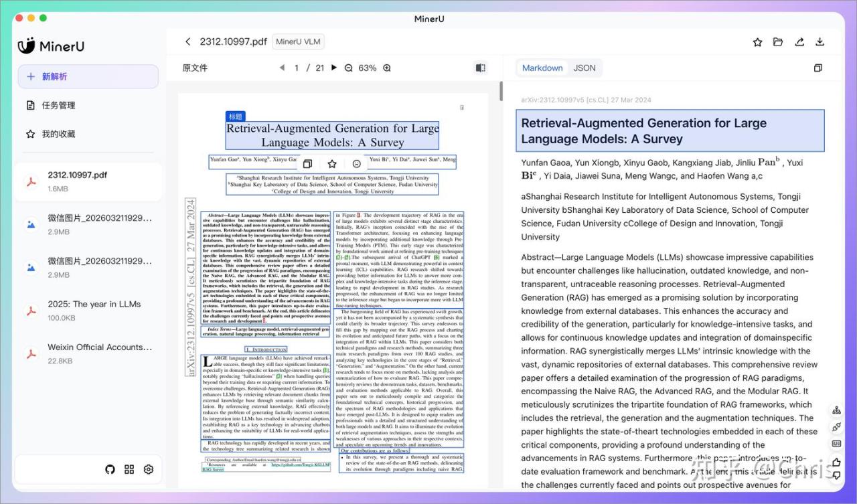Click the GitHub icon in the sidebar footer
The height and width of the screenshot is (504, 857).
[110, 469]
